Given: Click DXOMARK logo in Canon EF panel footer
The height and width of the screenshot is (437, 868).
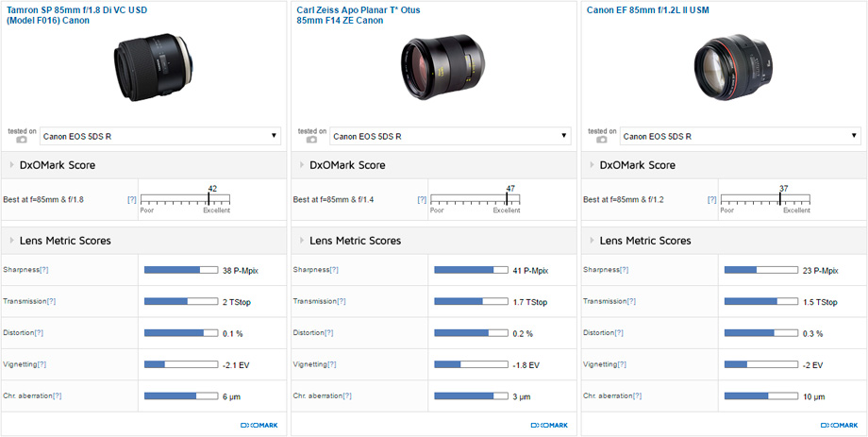Looking at the screenshot, I should (839, 426).
